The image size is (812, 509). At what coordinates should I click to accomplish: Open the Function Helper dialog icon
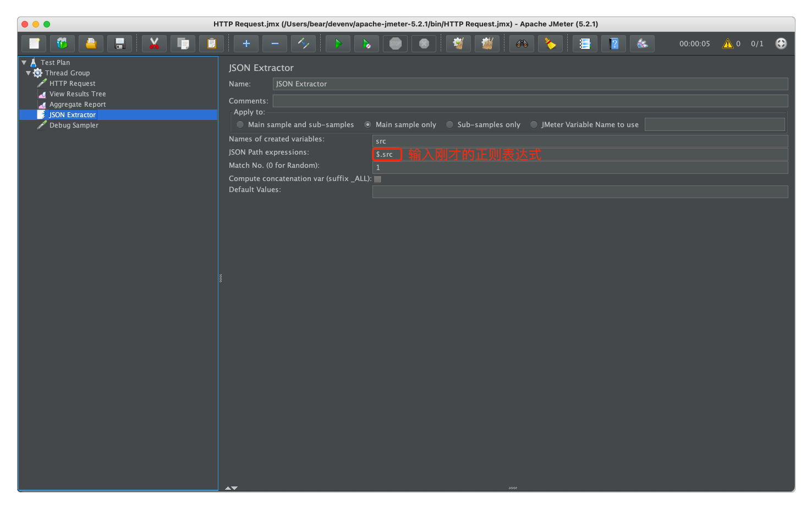[x=585, y=43]
